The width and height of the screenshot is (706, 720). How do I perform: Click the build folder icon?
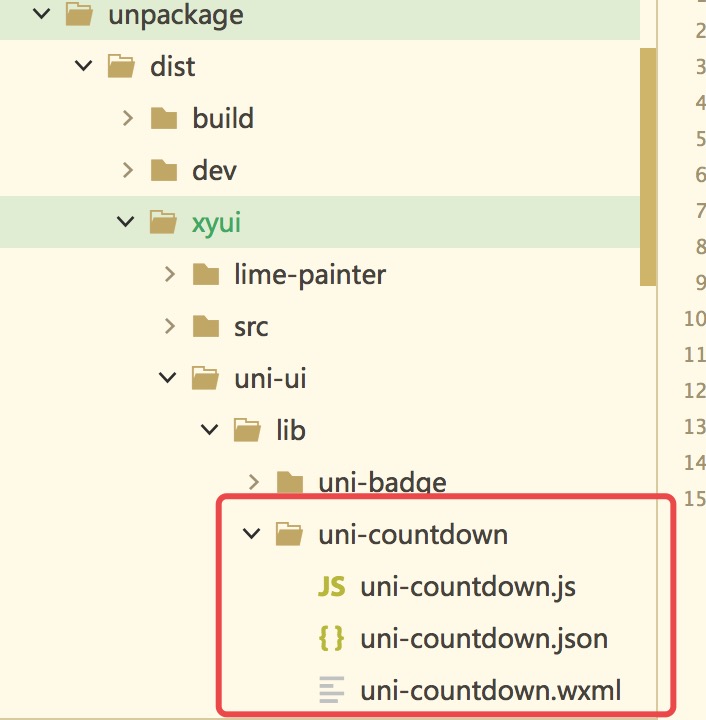[163, 119]
